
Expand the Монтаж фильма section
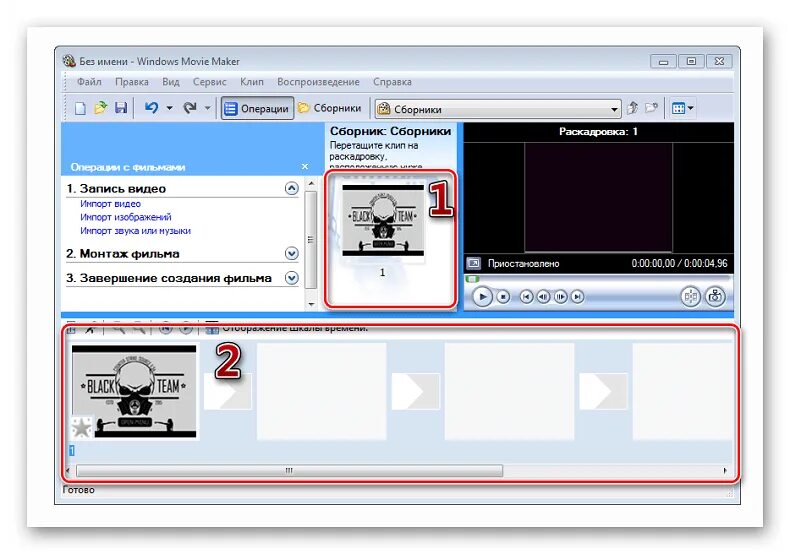point(291,253)
